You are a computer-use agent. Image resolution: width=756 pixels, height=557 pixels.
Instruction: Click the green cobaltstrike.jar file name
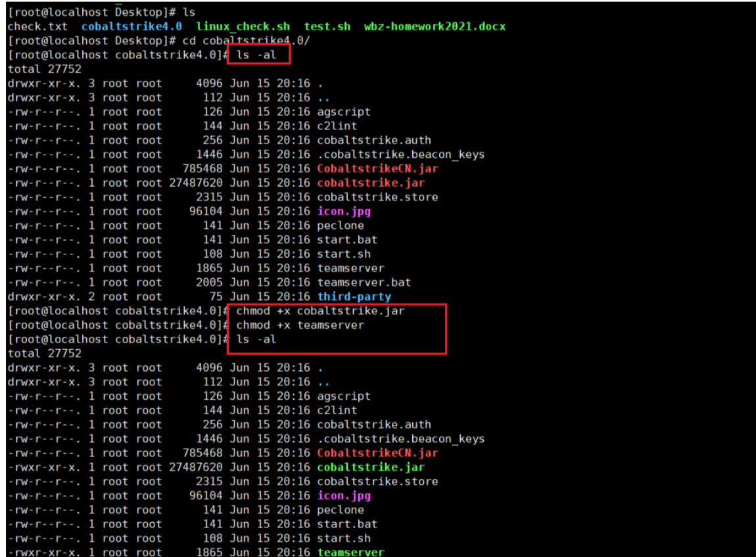tap(371, 467)
